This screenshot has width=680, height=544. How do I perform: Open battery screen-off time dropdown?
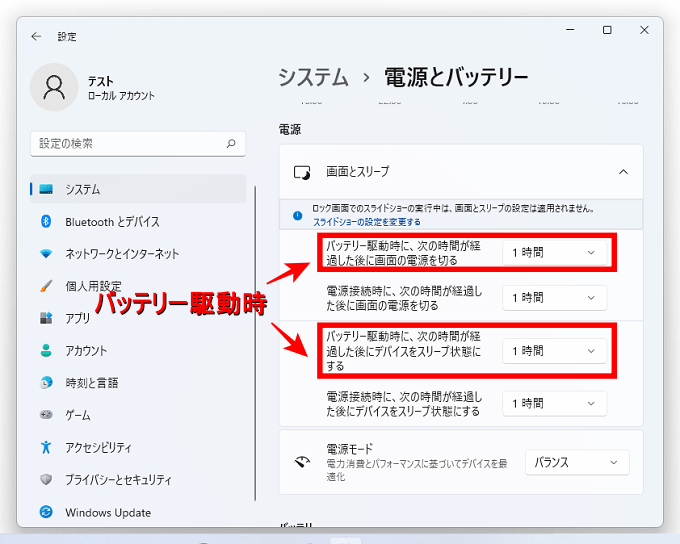point(554,252)
